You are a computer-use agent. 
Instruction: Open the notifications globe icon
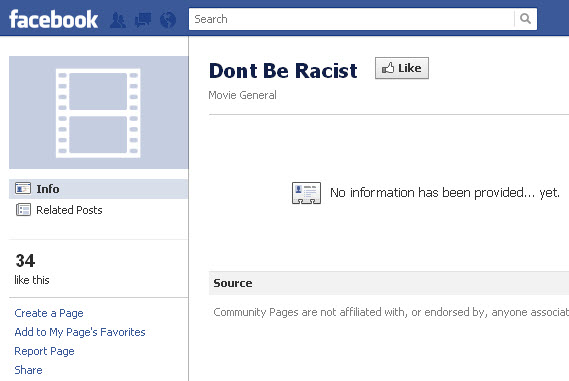coord(168,20)
